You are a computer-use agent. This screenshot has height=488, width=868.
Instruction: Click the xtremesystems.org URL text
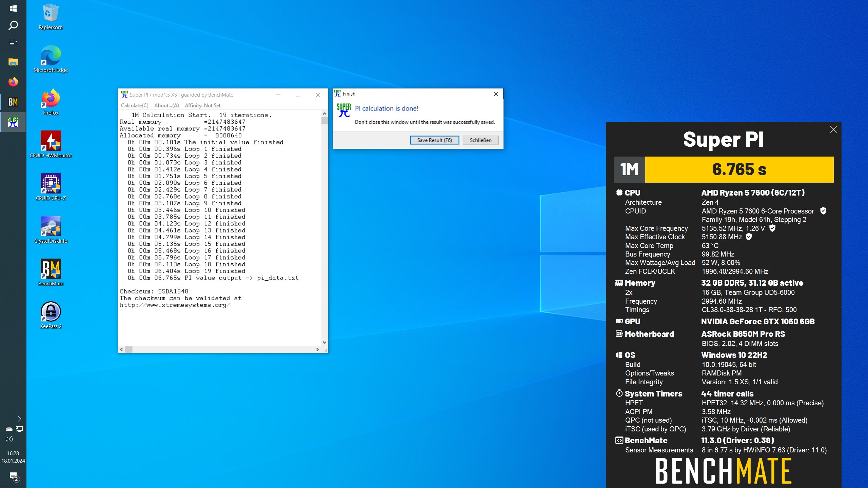[175, 305]
